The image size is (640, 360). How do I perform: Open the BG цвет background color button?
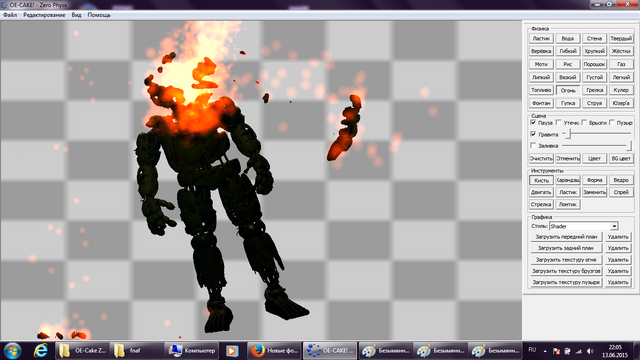(621, 158)
